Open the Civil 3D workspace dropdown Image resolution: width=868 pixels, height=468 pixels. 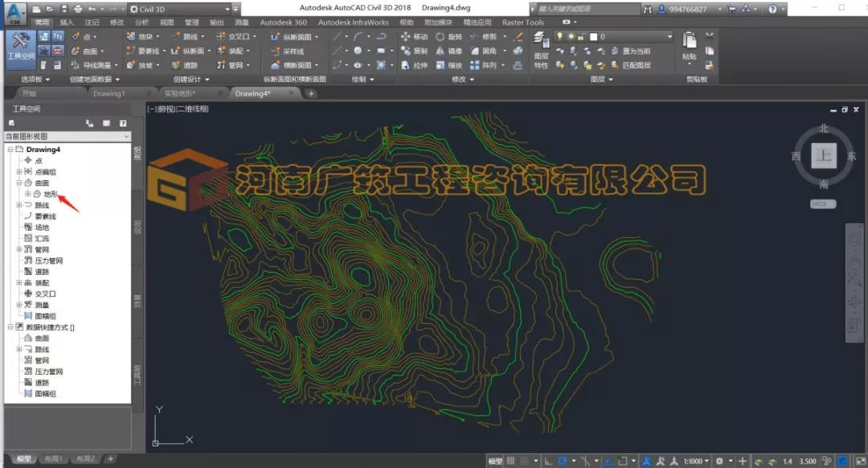pos(179,9)
